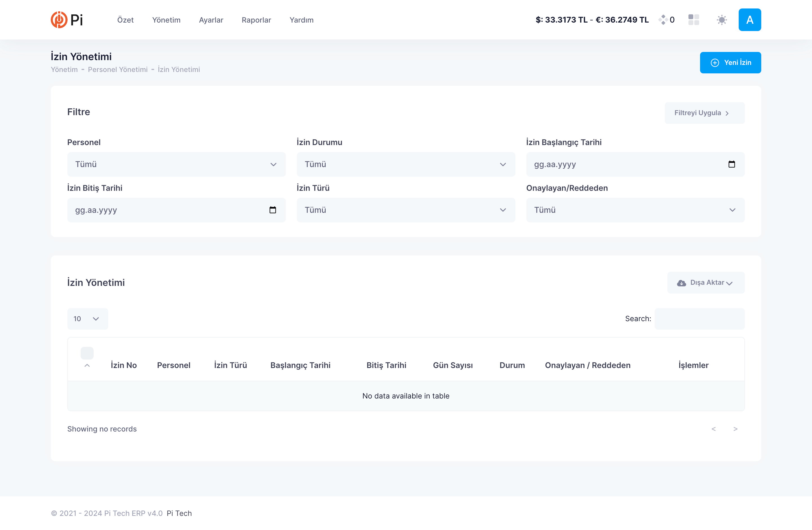The height and width of the screenshot is (530, 812).
Task: Toggle the sun theme mode icon
Action: (x=721, y=19)
